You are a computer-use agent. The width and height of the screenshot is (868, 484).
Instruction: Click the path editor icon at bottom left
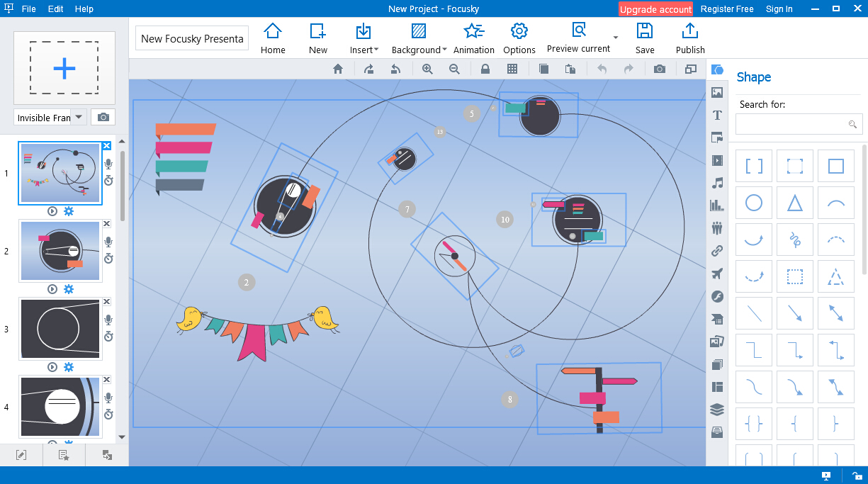tap(21, 455)
